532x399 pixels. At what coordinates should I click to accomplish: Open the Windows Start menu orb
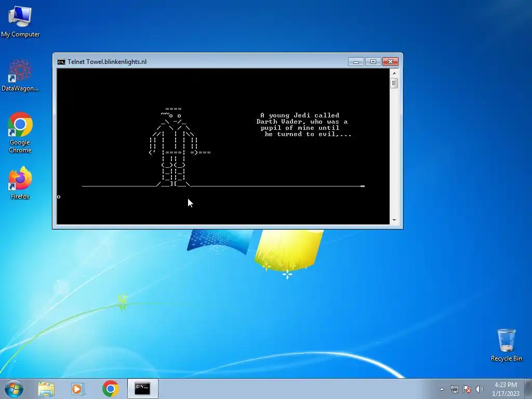(x=14, y=389)
